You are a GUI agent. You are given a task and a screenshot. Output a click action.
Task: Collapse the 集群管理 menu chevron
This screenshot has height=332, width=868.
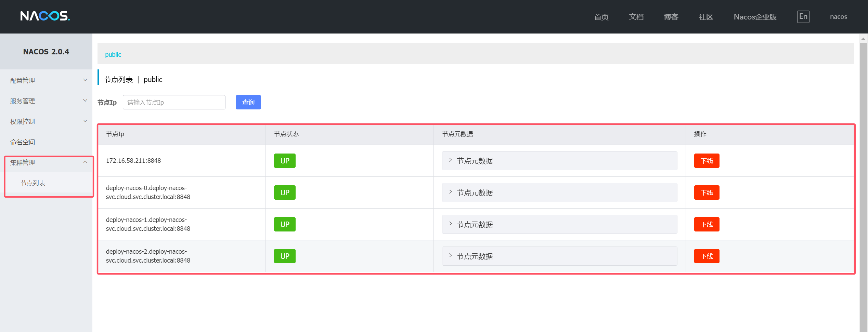point(85,162)
